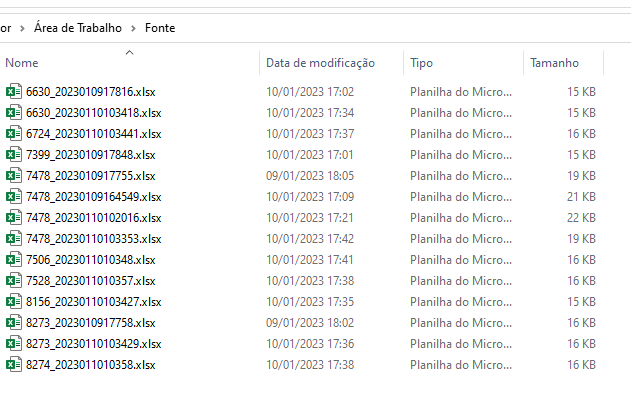The height and width of the screenshot is (400, 631).
Task: Open breadcrumb chevron before Área de Trabalho
Action: [x=23, y=28]
